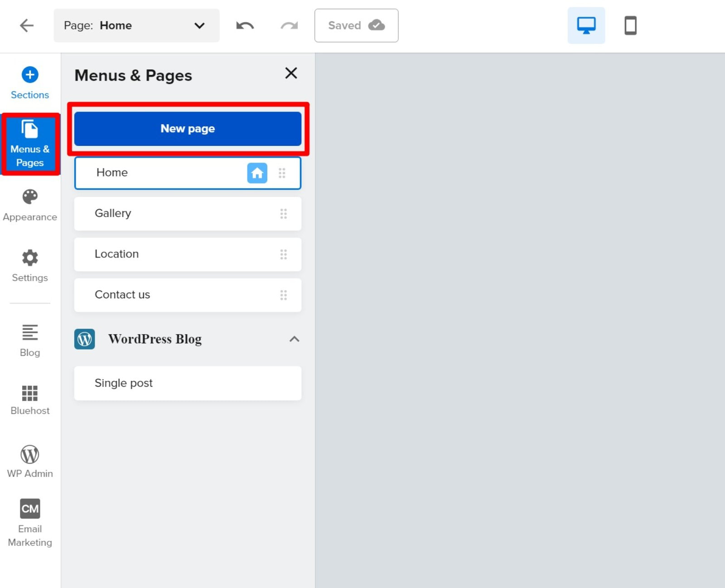
Task: Select the Sections icon in the sidebar
Action: click(29, 82)
